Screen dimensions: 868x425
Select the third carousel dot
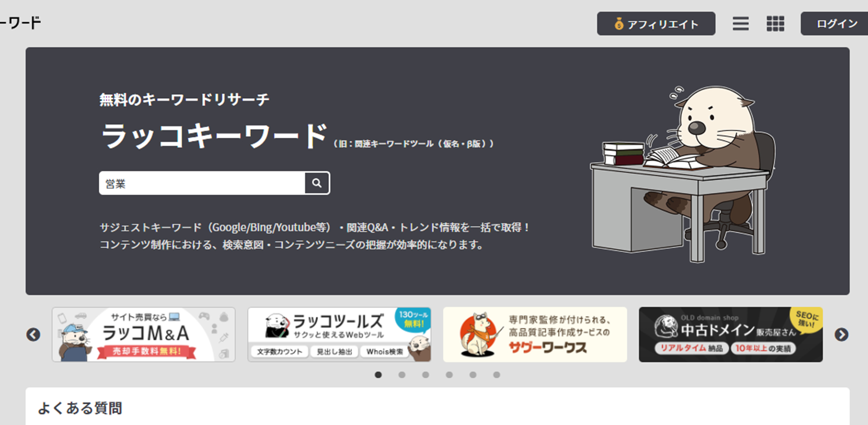click(426, 375)
